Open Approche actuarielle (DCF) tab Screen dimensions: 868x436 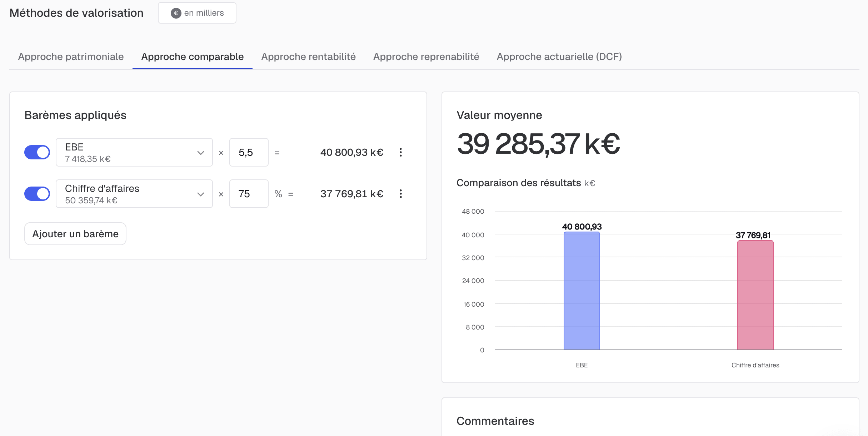559,56
